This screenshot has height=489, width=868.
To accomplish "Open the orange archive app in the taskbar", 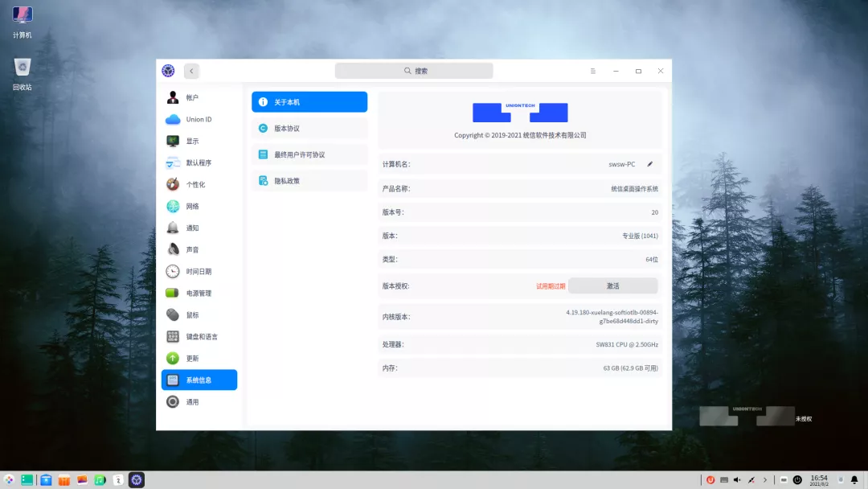I will tap(63, 480).
